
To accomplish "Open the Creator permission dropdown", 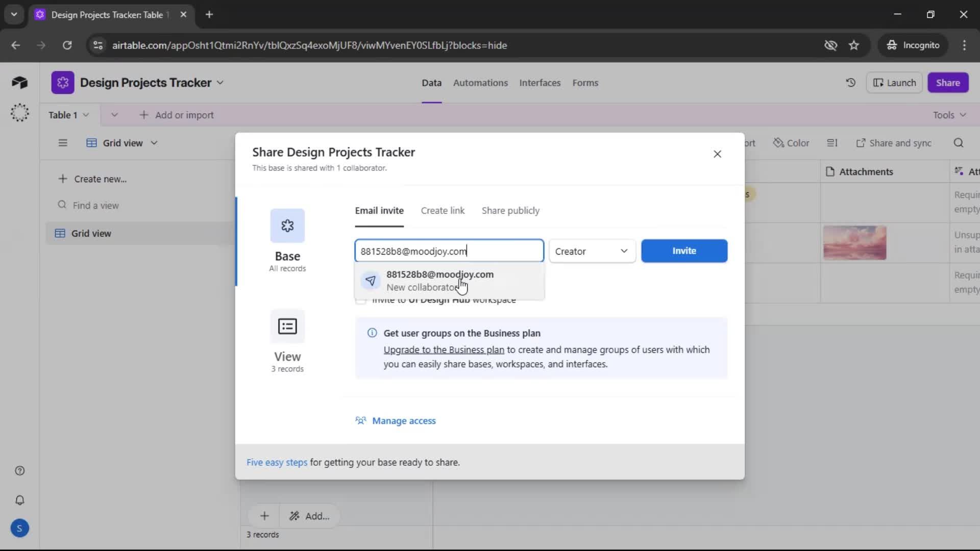I will [592, 251].
